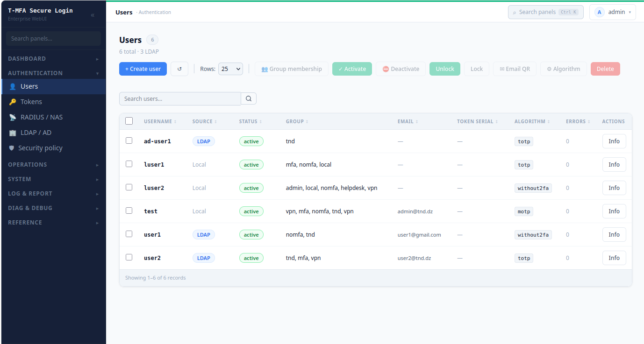Screen dimensions: 644x344
Task: Click the top-bar Search panels Ctrl K box
Action: (x=546, y=12)
